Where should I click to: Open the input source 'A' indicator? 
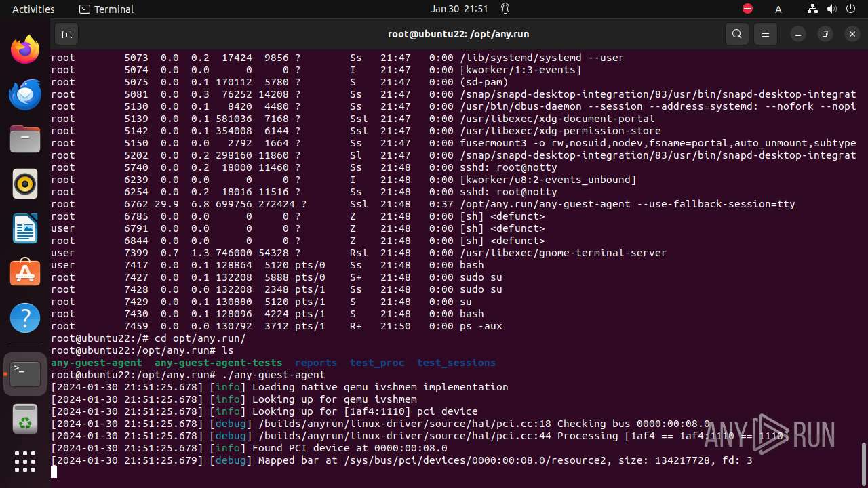click(x=778, y=9)
